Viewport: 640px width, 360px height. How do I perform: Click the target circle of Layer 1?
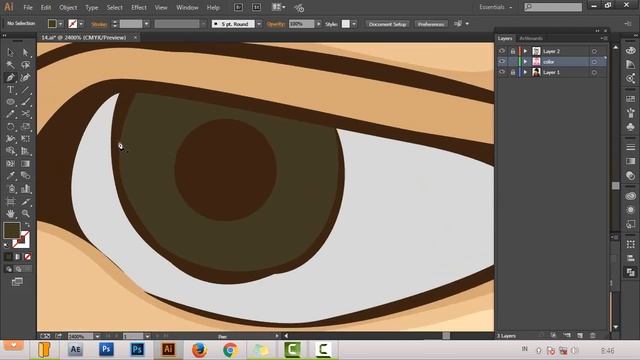tap(594, 72)
